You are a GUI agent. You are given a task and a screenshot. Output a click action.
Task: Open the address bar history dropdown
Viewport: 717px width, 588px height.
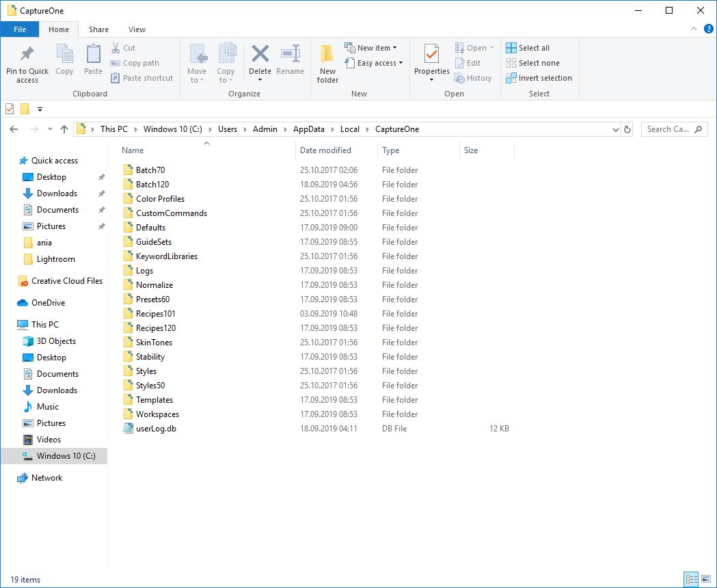click(x=614, y=129)
